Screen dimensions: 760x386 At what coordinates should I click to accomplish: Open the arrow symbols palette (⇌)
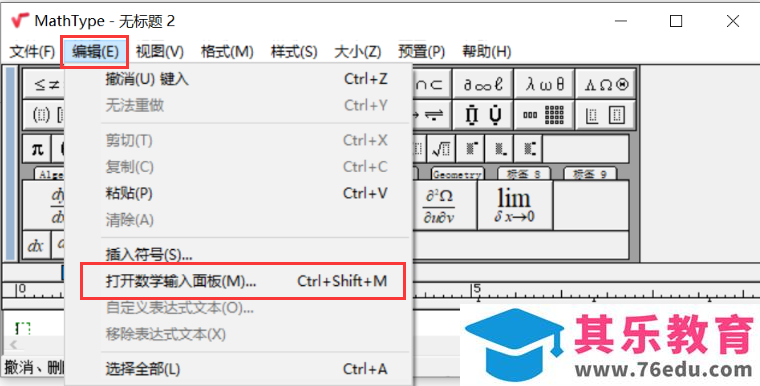click(431, 115)
